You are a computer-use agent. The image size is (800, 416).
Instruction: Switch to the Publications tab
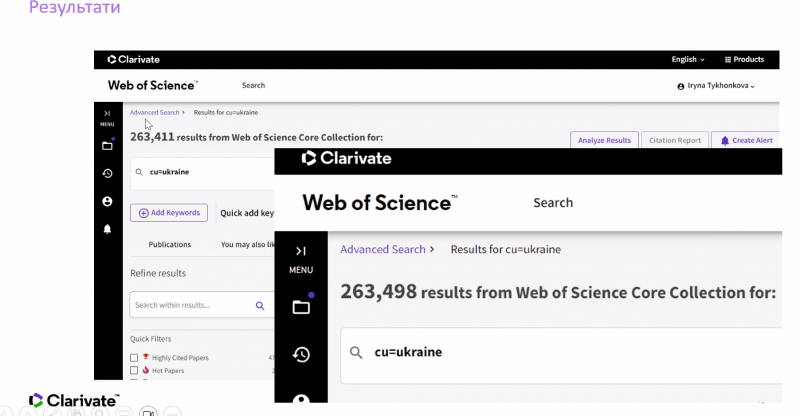pyautogui.click(x=169, y=244)
